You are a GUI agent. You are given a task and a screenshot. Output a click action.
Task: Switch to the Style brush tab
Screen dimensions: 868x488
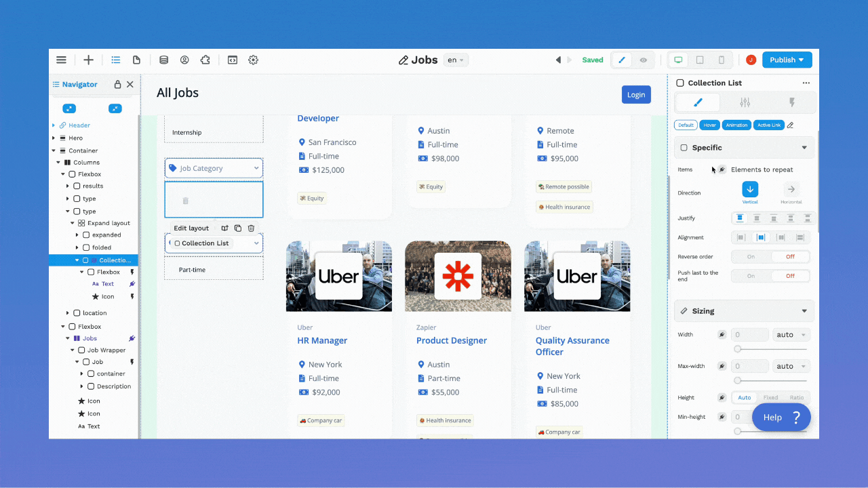pos(698,102)
